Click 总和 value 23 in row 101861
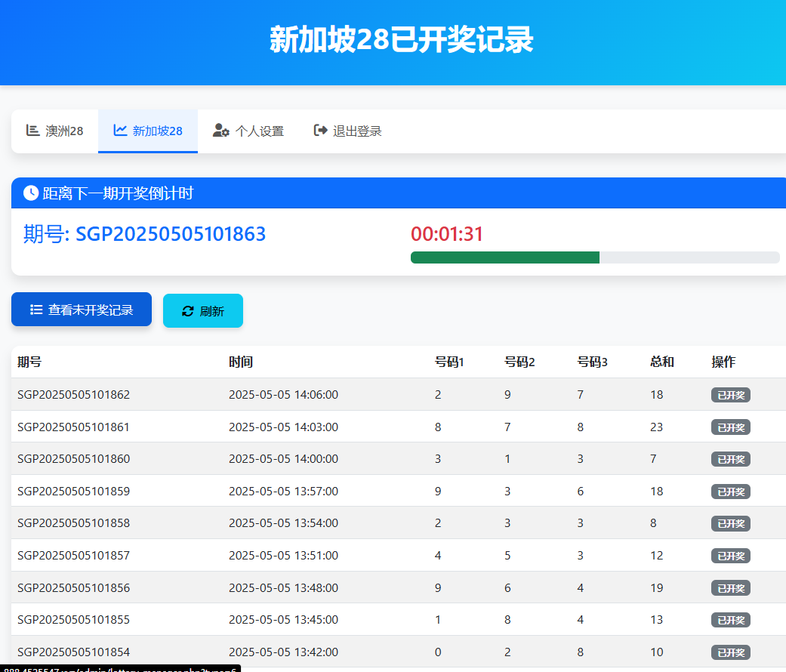This screenshot has height=672, width=786. click(657, 427)
